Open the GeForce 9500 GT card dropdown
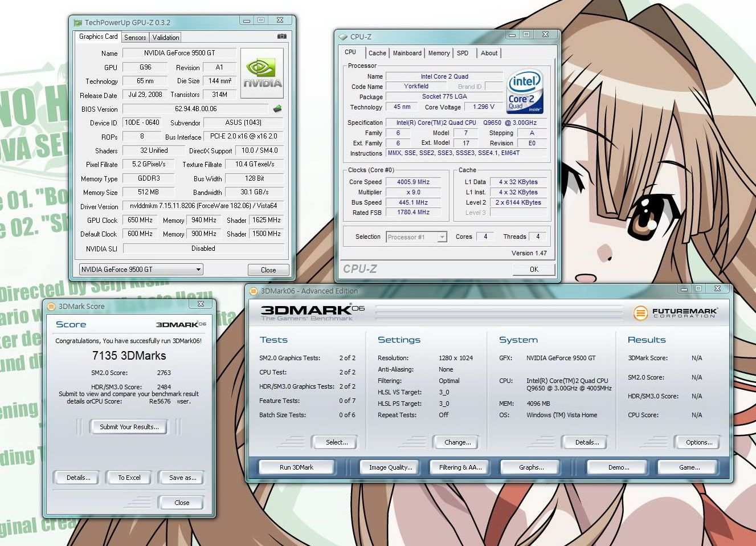Viewport: 756px width, 546px height. click(141, 270)
